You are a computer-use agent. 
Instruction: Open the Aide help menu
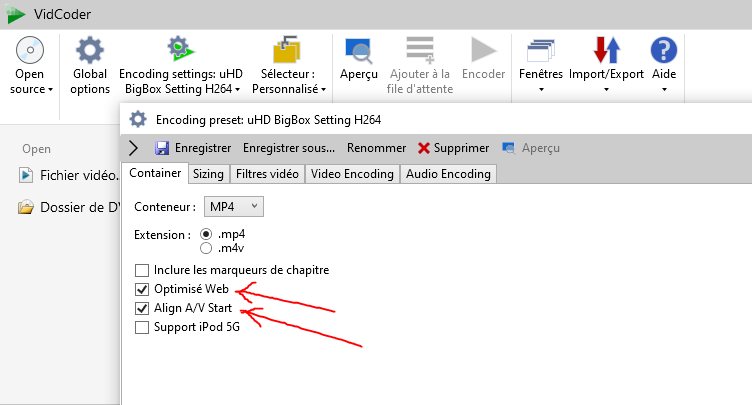664,66
